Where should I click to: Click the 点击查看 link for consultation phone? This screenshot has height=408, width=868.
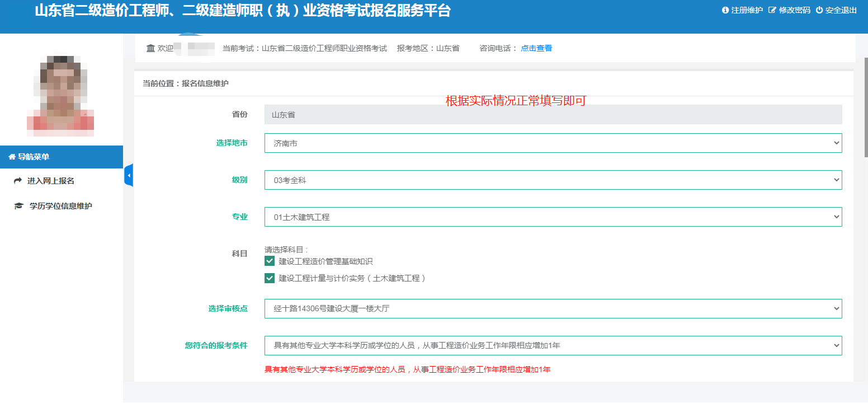pyautogui.click(x=536, y=48)
